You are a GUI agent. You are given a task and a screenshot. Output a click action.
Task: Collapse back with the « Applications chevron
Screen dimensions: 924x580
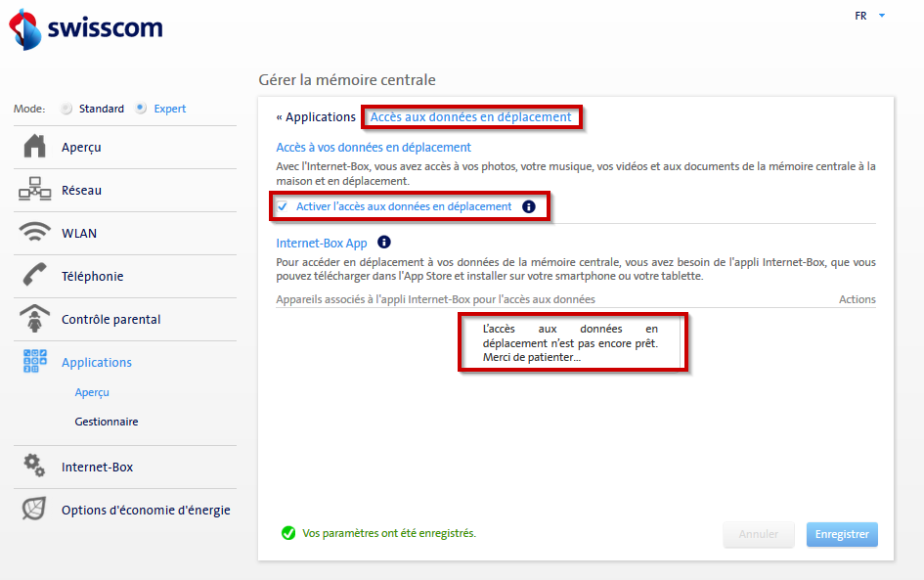[x=315, y=115]
